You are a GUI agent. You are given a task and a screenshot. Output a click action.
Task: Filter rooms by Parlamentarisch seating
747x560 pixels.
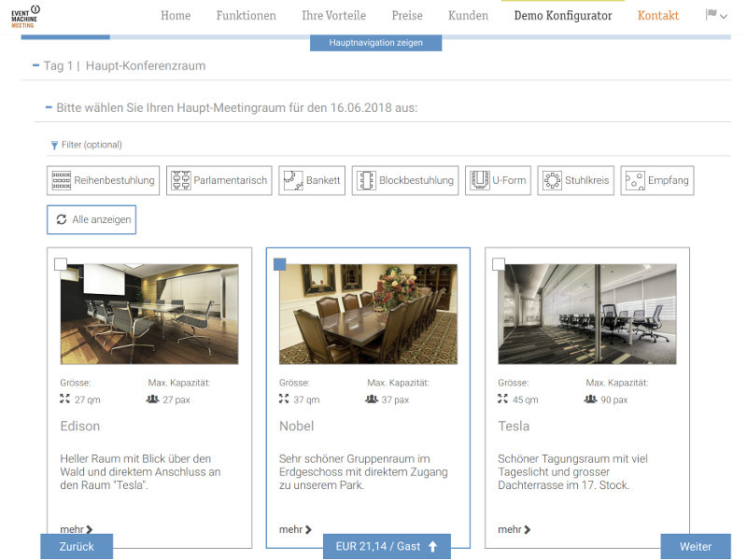click(x=219, y=180)
